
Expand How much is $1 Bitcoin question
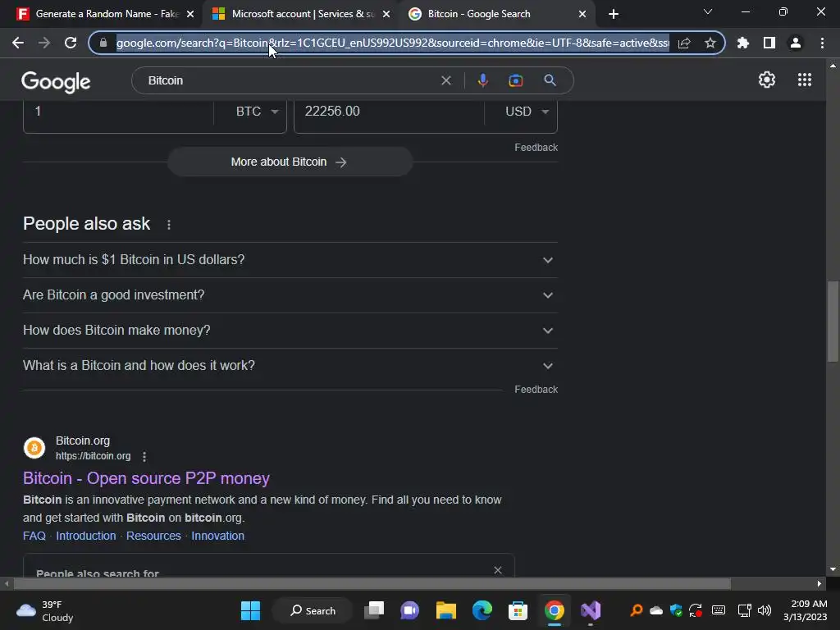pos(290,260)
